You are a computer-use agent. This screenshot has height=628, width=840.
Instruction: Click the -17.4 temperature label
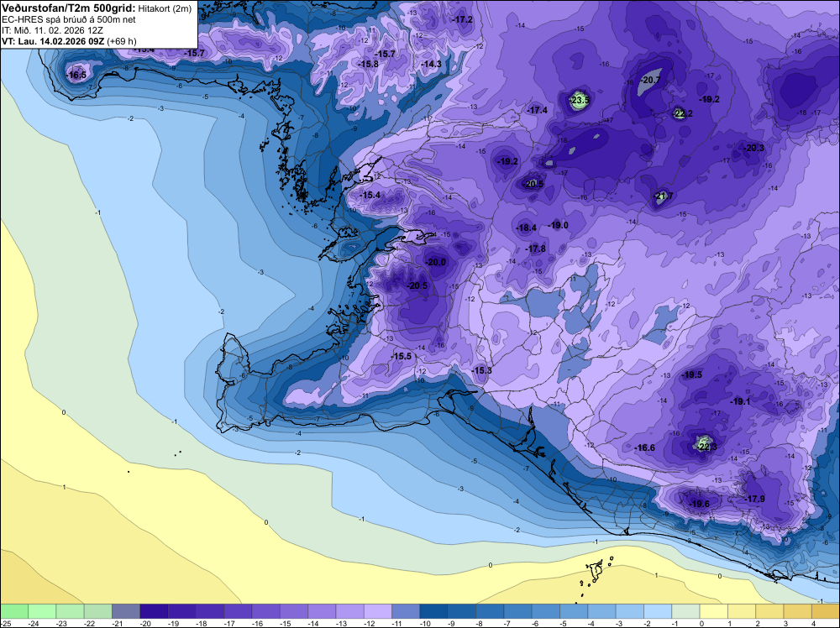[538, 110]
